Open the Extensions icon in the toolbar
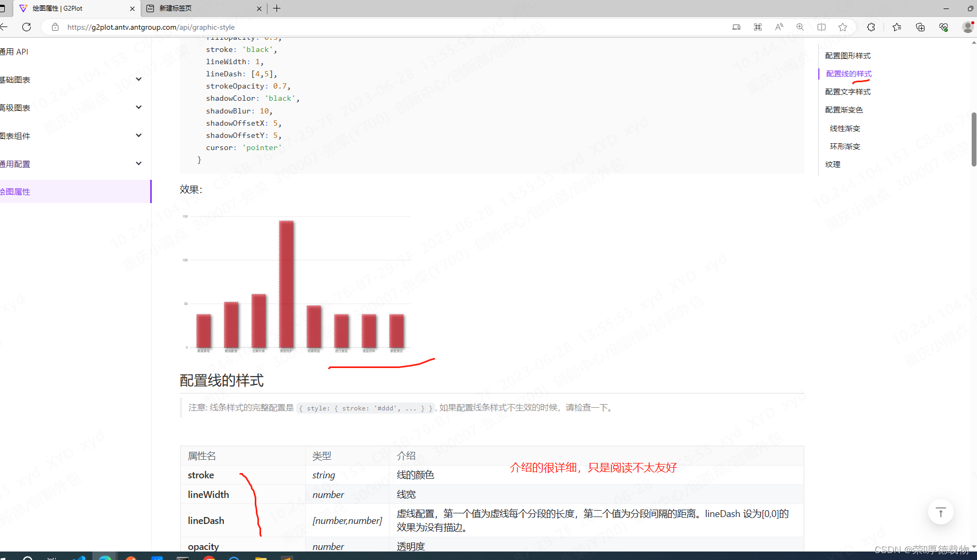The height and width of the screenshot is (560, 977). pos(871,27)
